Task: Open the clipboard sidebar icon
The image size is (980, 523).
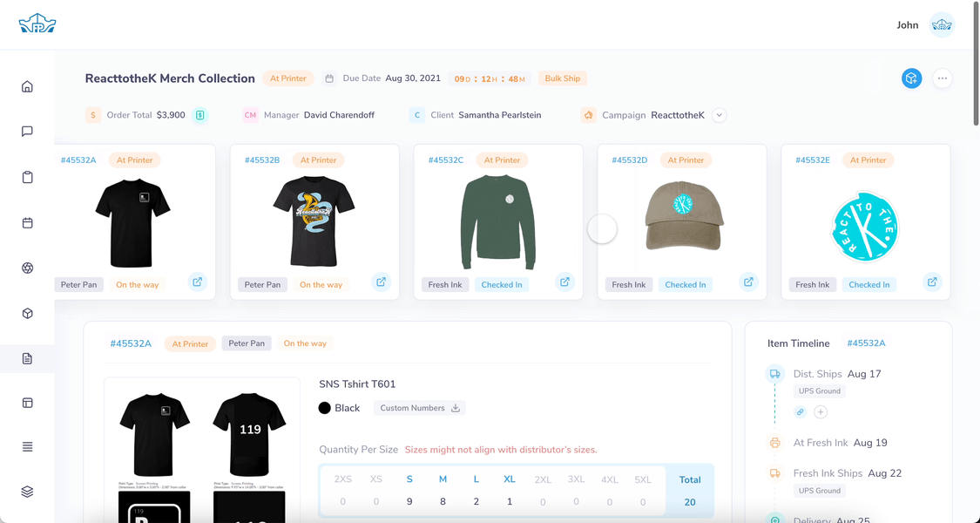Action: point(27,177)
